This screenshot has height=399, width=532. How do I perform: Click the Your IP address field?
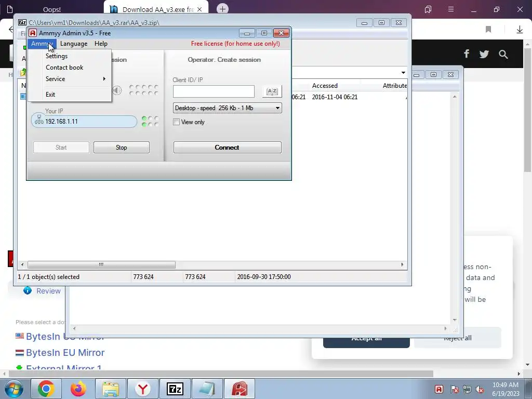(x=84, y=122)
